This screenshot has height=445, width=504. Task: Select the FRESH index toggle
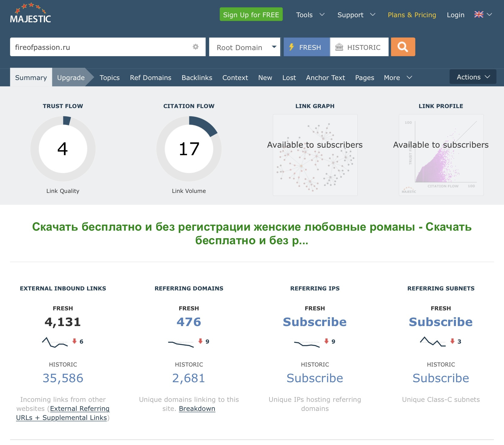coord(307,47)
